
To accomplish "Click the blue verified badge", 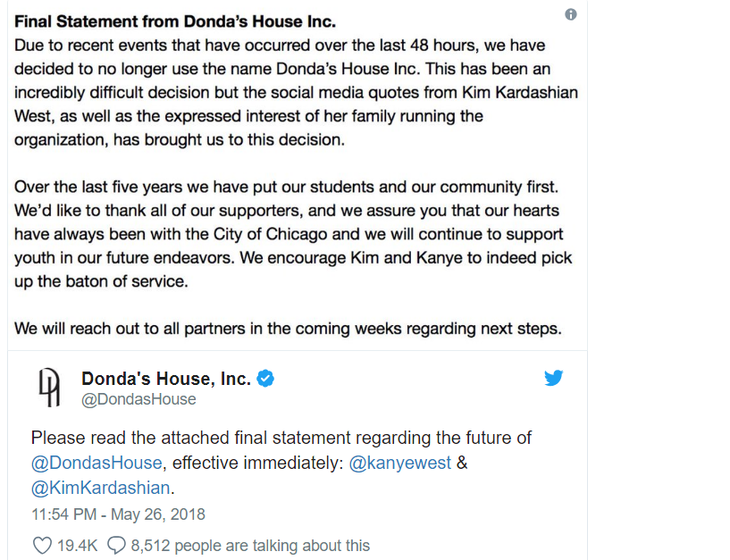I will (x=265, y=379).
